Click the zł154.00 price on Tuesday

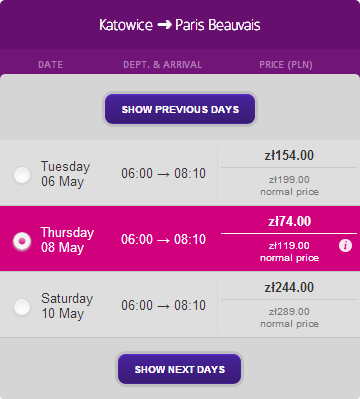[x=289, y=156]
